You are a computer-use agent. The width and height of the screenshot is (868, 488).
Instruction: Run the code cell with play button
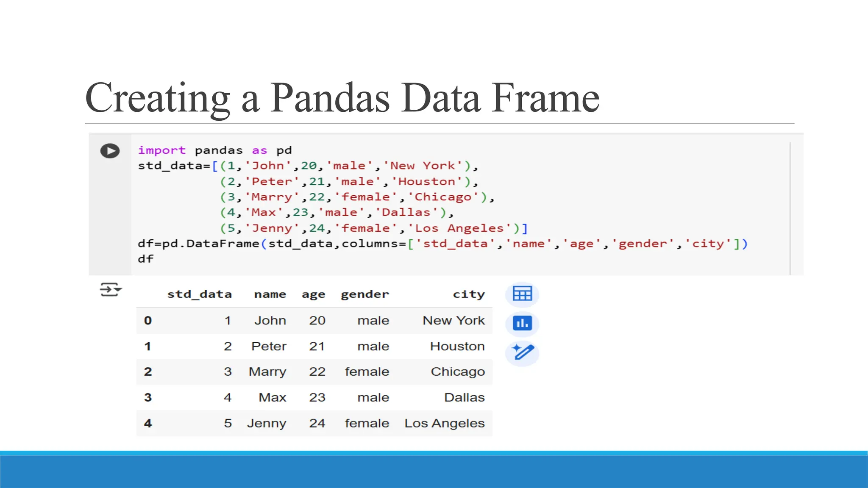tap(110, 151)
